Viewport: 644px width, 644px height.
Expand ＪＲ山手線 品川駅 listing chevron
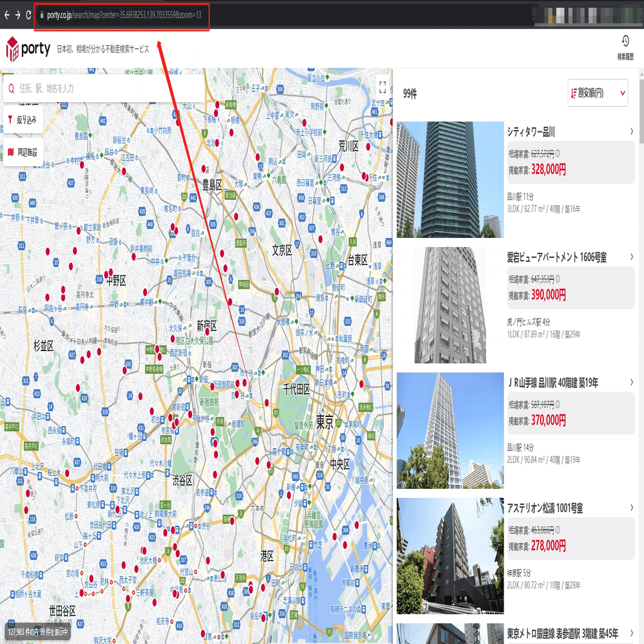pos(632,382)
